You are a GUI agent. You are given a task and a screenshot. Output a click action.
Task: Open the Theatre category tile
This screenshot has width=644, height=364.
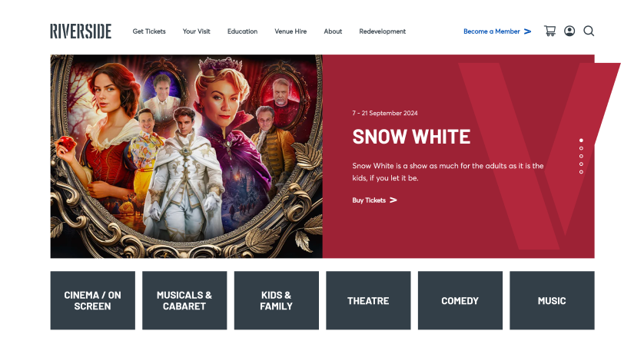(368, 300)
